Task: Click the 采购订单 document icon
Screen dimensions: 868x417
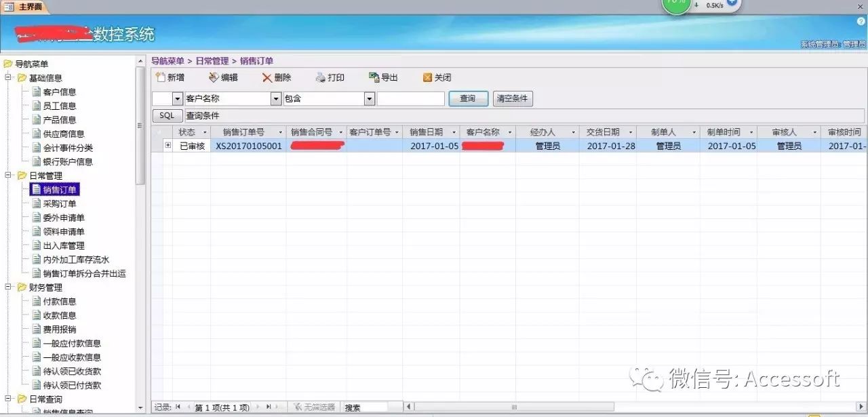Action: pyautogui.click(x=37, y=203)
